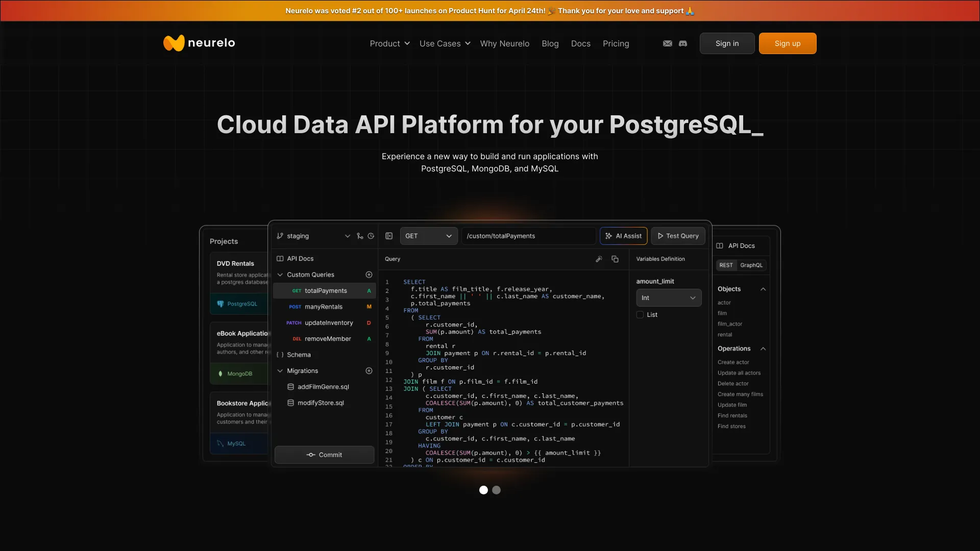Expand the Objects section in API Docs
Screen dimensions: 980x551
[763, 289]
